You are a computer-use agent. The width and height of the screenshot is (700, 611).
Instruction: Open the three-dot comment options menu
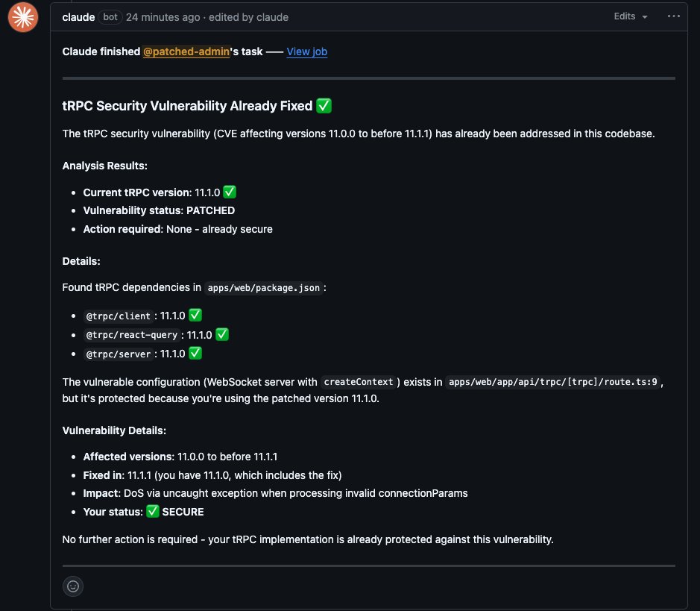(x=673, y=16)
